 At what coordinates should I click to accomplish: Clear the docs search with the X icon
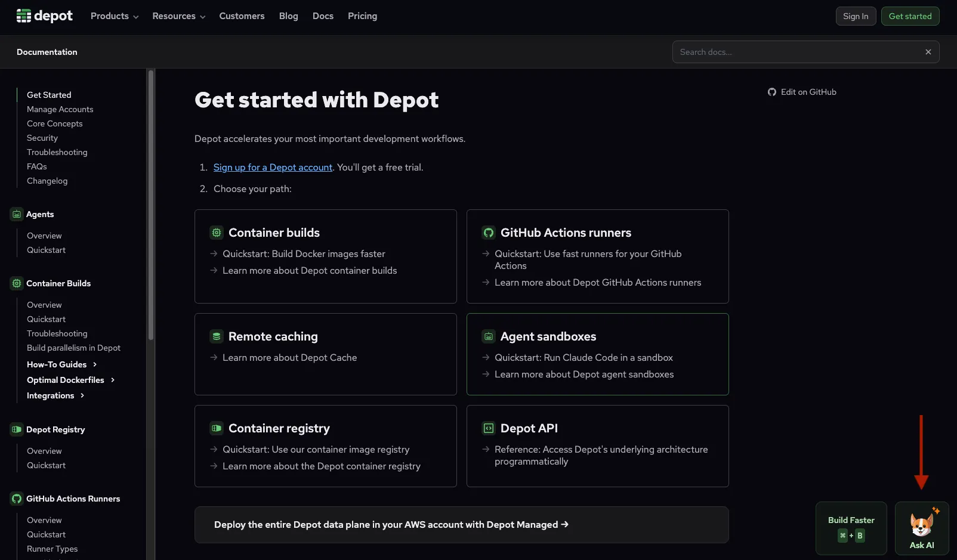pos(928,52)
